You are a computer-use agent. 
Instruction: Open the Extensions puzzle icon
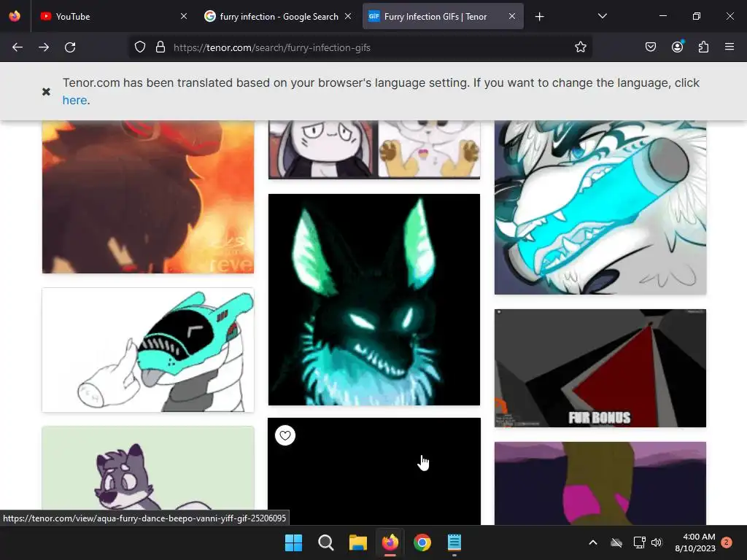703,47
